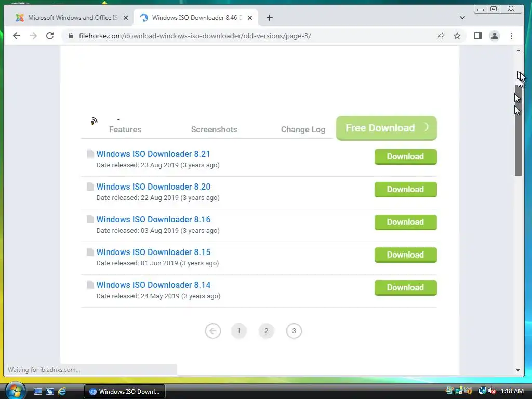Bookmark this page with the star icon
This screenshot has height=399, width=532.
click(457, 36)
